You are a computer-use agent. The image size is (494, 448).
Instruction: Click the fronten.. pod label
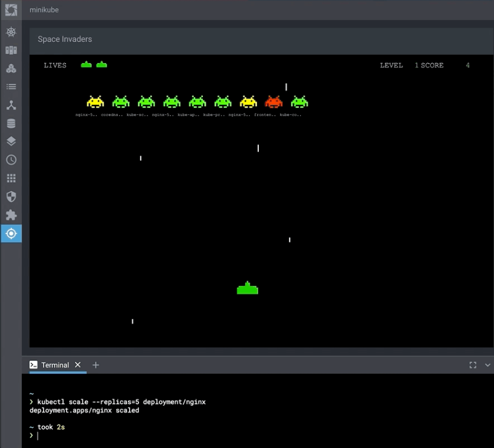(x=265, y=115)
